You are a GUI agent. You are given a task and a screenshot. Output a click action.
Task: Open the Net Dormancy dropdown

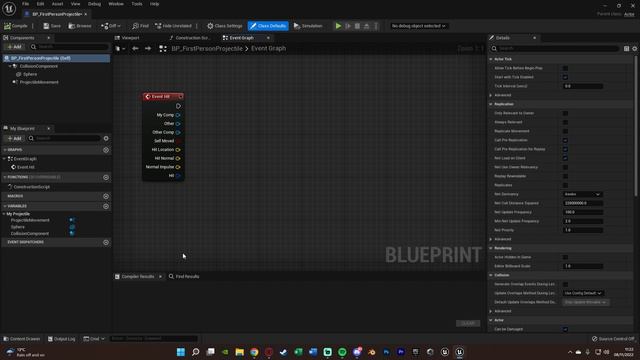[582, 194]
